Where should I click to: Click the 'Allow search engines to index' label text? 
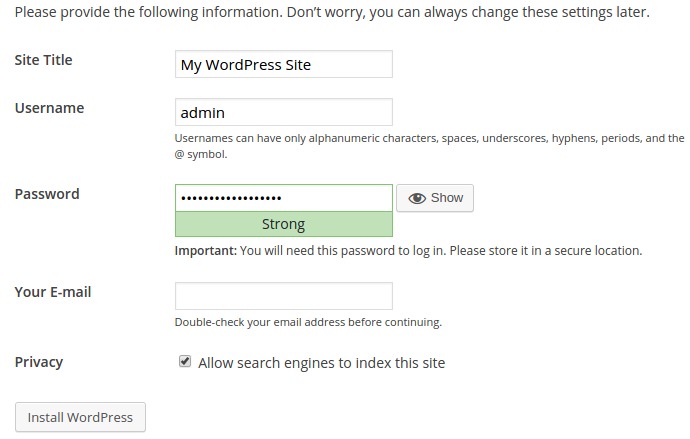point(322,363)
